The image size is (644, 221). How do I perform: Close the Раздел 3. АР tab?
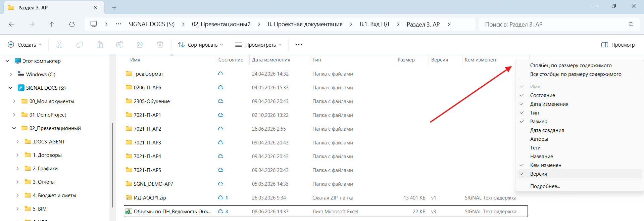point(95,7)
